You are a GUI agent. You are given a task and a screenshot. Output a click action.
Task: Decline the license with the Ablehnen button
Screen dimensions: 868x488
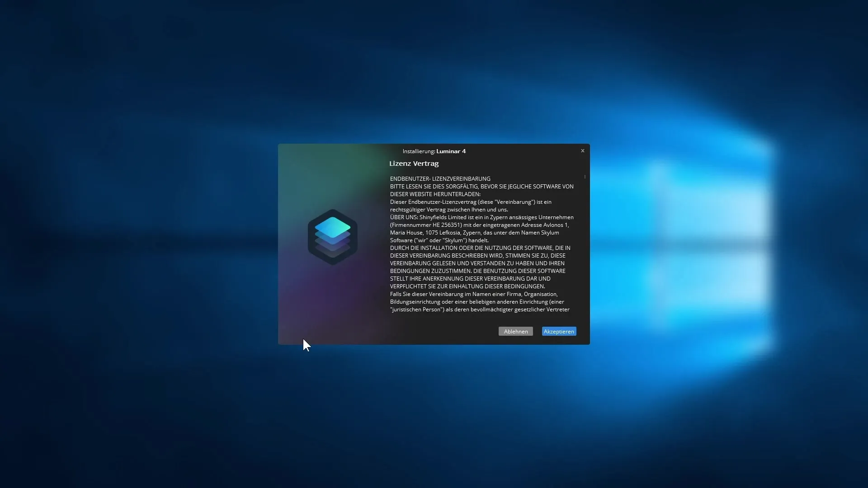(x=516, y=331)
